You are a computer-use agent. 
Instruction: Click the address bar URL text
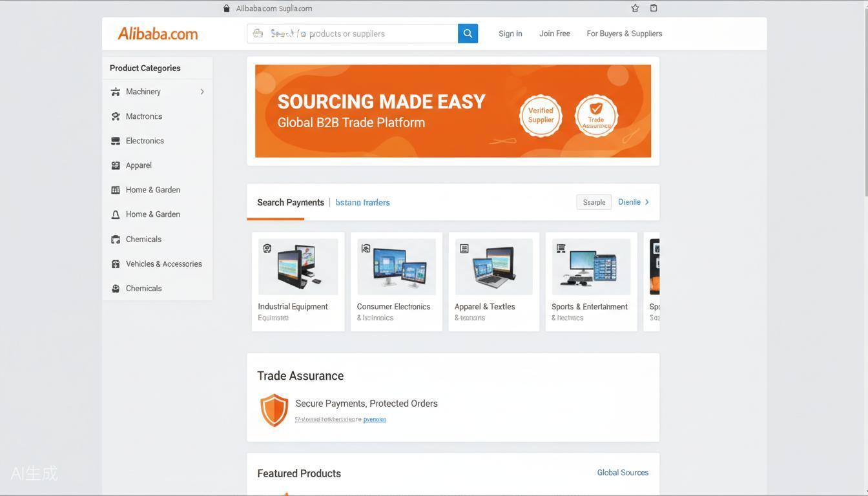[x=274, y=8]
